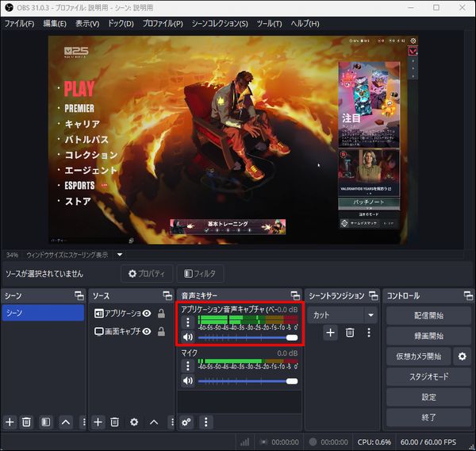The image size is (476, 451).
Task: Click the connection status bars icon
Action: pyautogui.click(x=244, y=442)
